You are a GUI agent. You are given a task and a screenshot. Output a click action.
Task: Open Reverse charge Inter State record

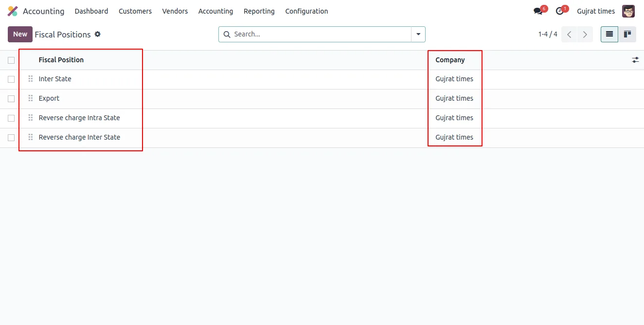coord(79,137)
